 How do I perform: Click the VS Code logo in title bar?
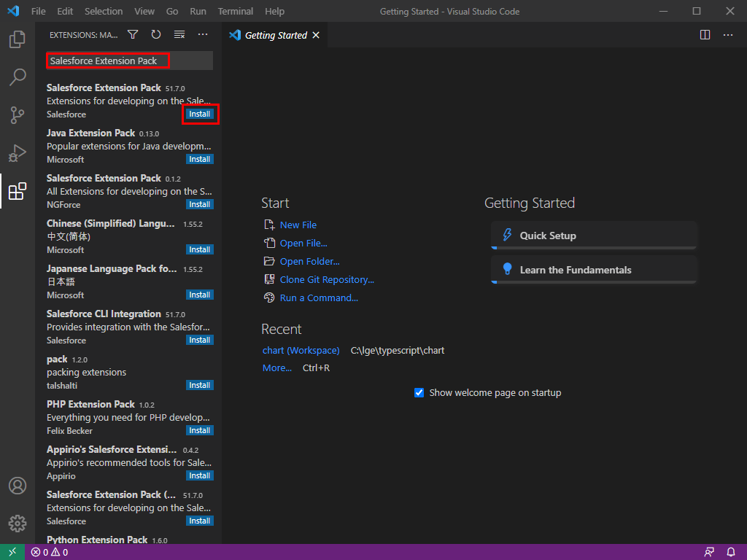(13, 11)
